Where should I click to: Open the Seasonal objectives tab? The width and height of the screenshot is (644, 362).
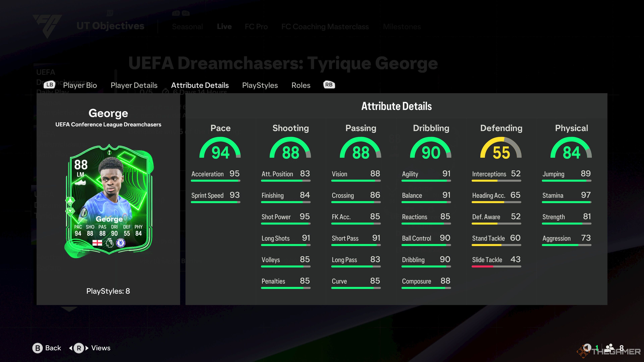point(187,26)
